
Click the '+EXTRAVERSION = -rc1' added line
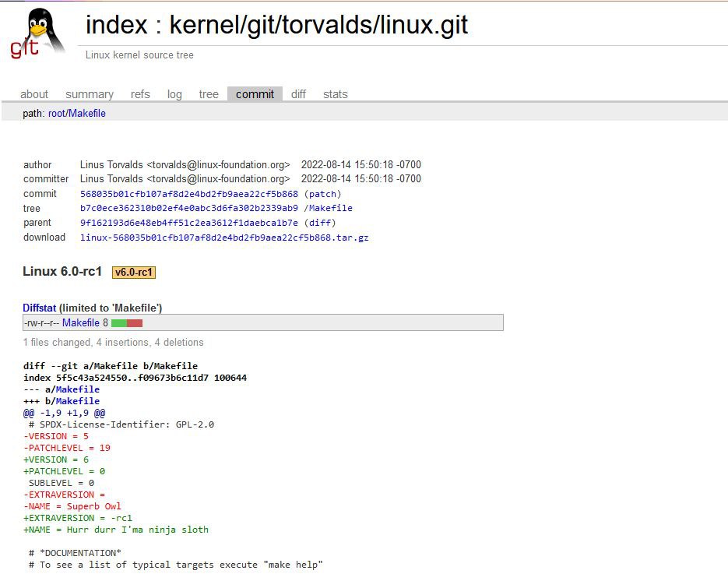click(78, 518)
